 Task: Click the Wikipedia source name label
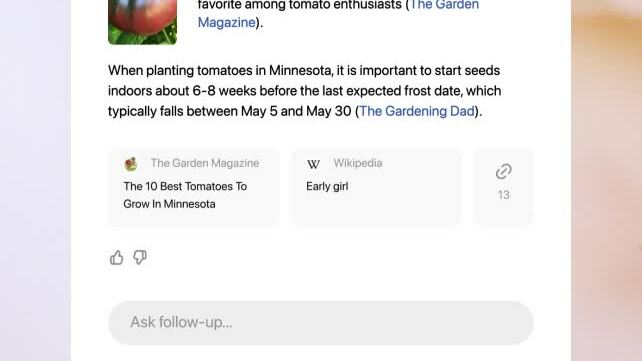point(358,163)
